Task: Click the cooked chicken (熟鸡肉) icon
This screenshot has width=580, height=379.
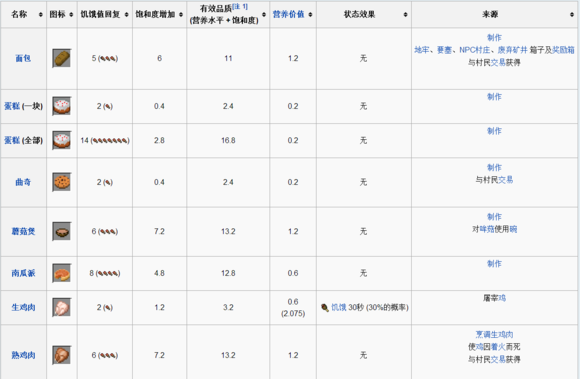Action: pos(61,355)
